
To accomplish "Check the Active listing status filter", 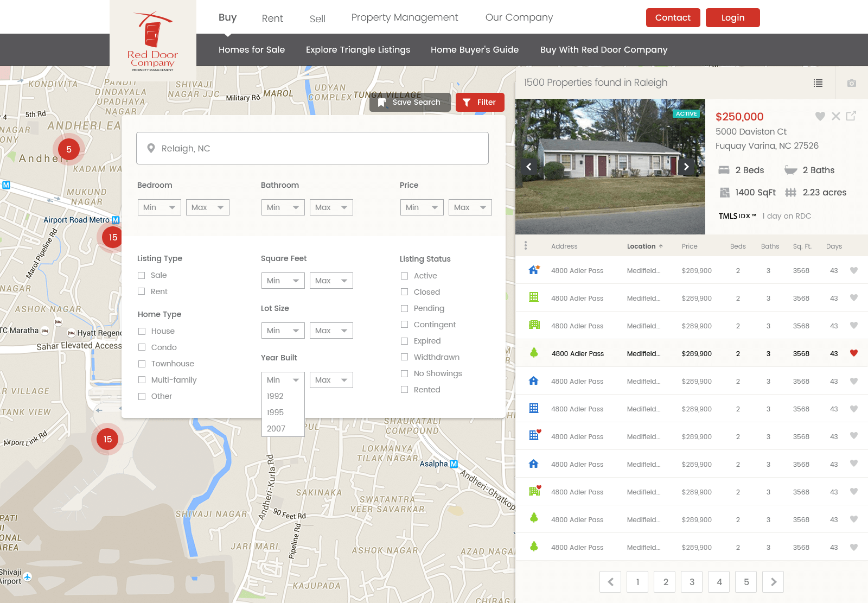I will tap(404, 276).
